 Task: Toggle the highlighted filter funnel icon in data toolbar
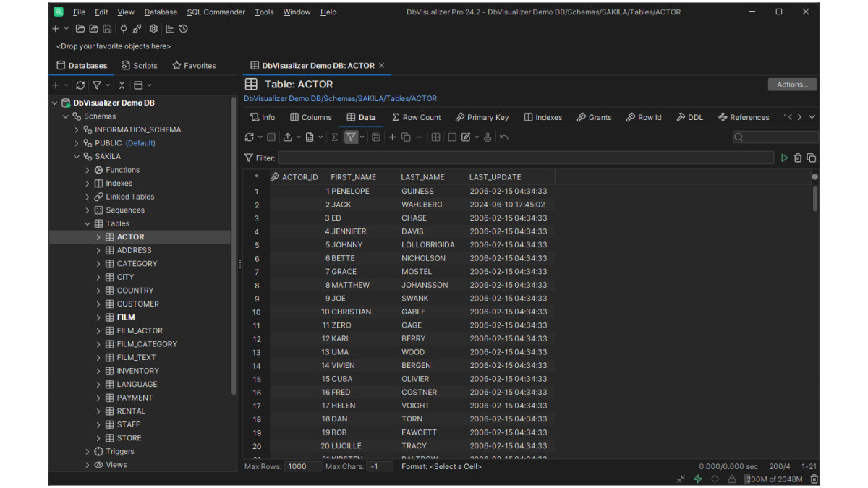[x=351, y=137]
